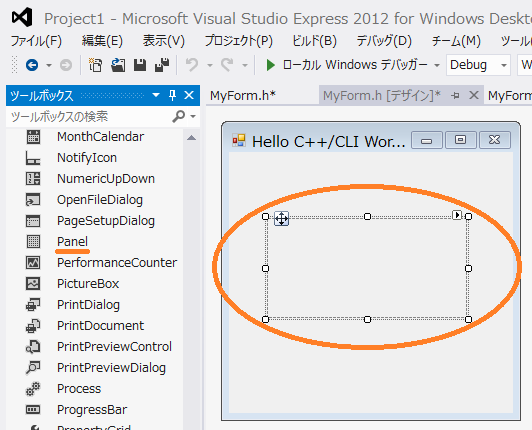This screenshot has width=532, height=430.
Task: Click the panel move handle icon
Action: [282, 218]
